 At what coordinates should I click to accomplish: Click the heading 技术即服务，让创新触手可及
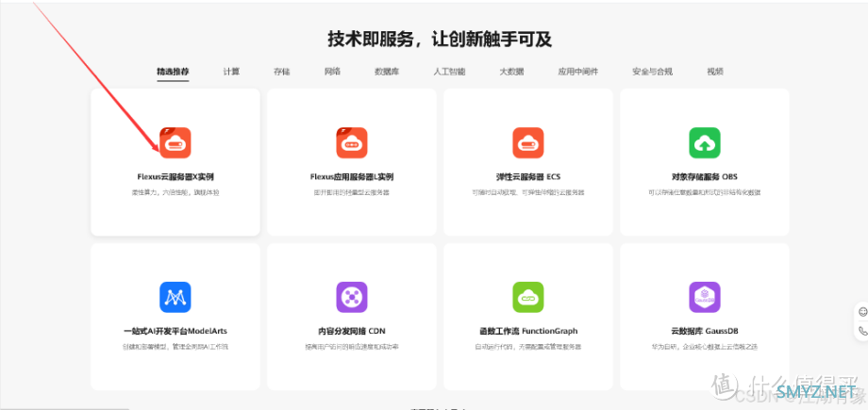coord(440,40)
